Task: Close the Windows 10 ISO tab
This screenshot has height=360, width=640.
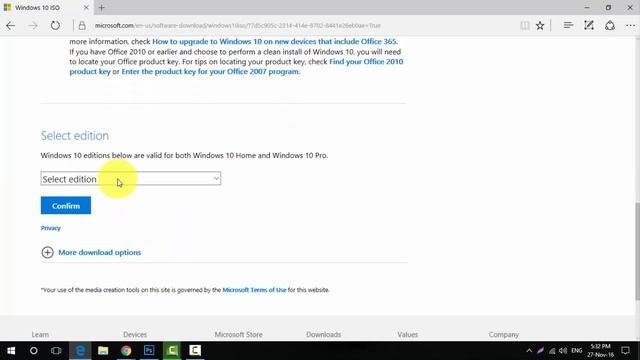Action: click(x=86, y=7)
